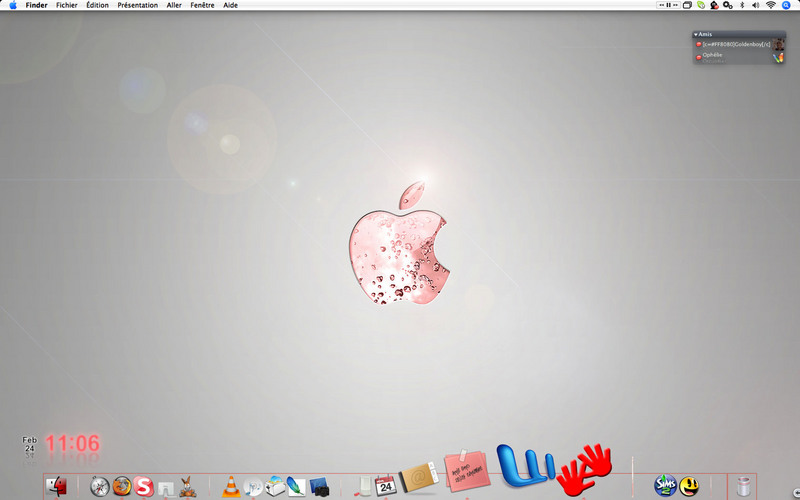This screenshot has height=500, width=800.
Task: Open the Présentation menu
Action: pos(137,5)
